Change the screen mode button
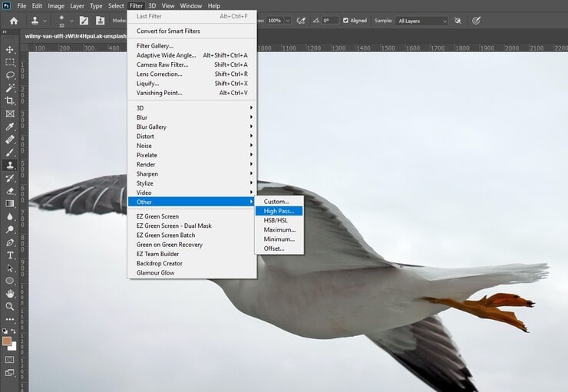The image size is (568, 392). point(10,373)
